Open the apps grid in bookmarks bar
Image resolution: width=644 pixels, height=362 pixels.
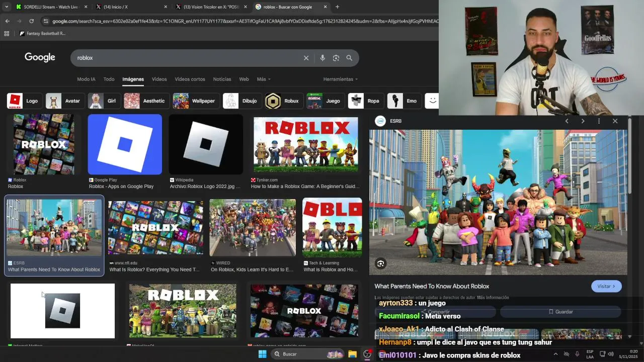click(7, 34)
